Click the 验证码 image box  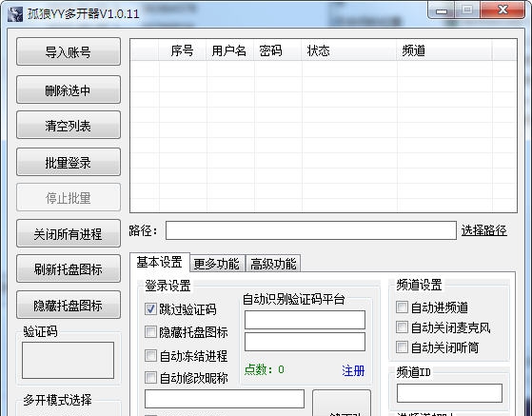68,360
